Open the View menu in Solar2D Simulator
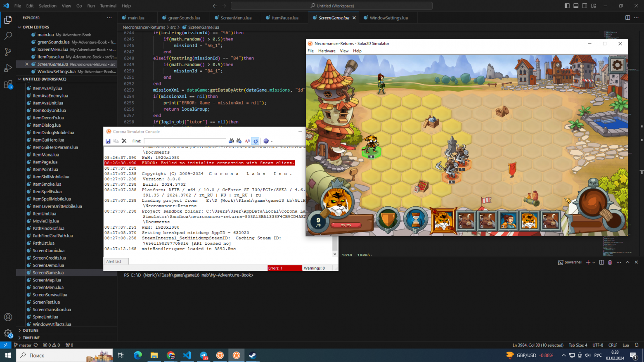This screenshot has width=644, height=362. click(x=344, y=51)
